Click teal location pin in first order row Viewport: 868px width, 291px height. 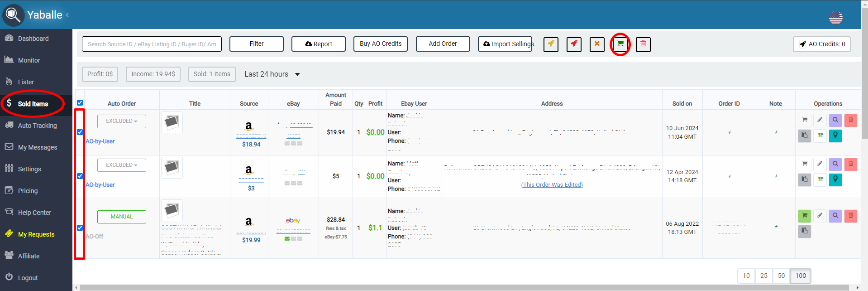tap(835, 135)
